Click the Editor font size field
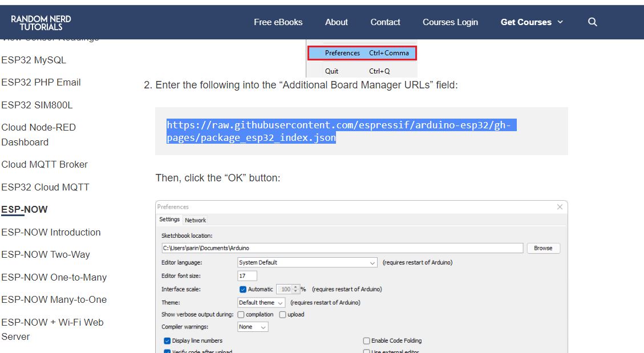 pos(247,276)
